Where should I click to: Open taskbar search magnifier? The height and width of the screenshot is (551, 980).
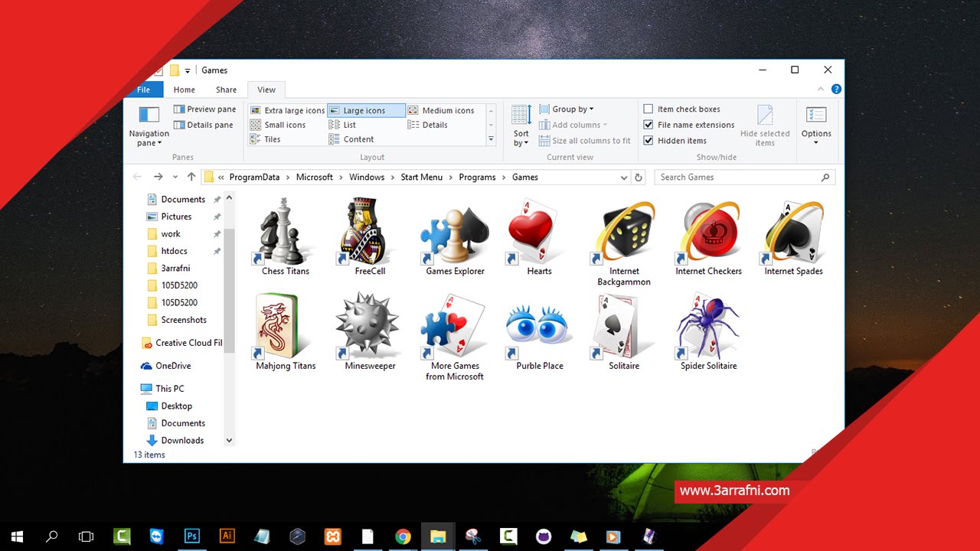click(52, 536)
